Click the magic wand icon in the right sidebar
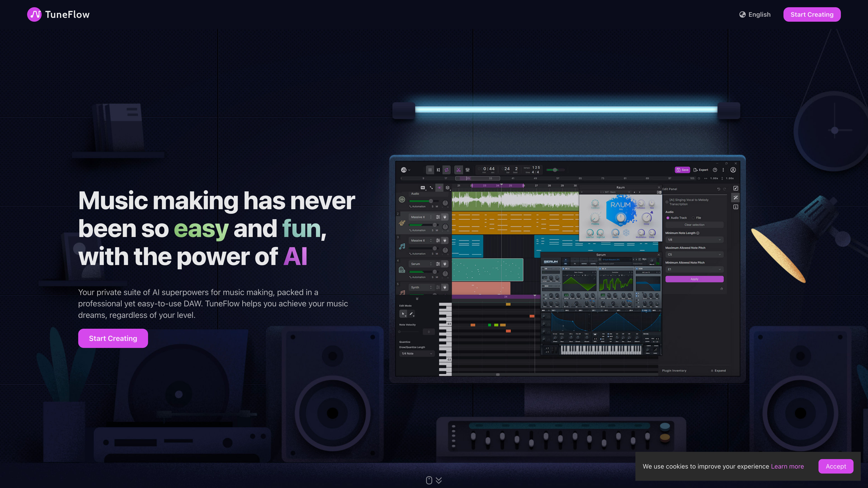The image size is (868, 488). (x=736, y=197)
